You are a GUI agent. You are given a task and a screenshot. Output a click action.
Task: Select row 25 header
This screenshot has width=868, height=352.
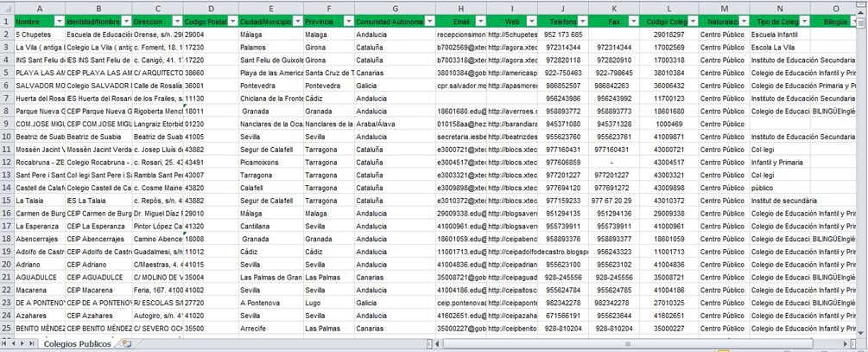pos(7,328)
